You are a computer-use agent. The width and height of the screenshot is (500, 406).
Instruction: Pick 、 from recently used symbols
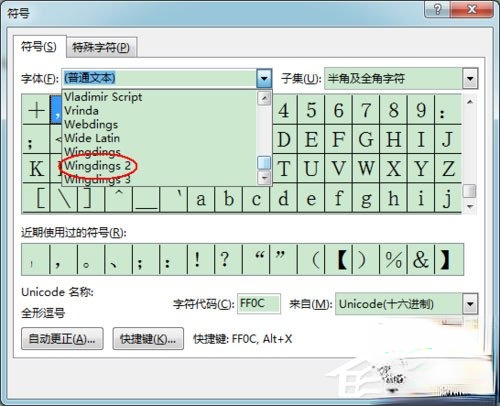coord(119,260)
